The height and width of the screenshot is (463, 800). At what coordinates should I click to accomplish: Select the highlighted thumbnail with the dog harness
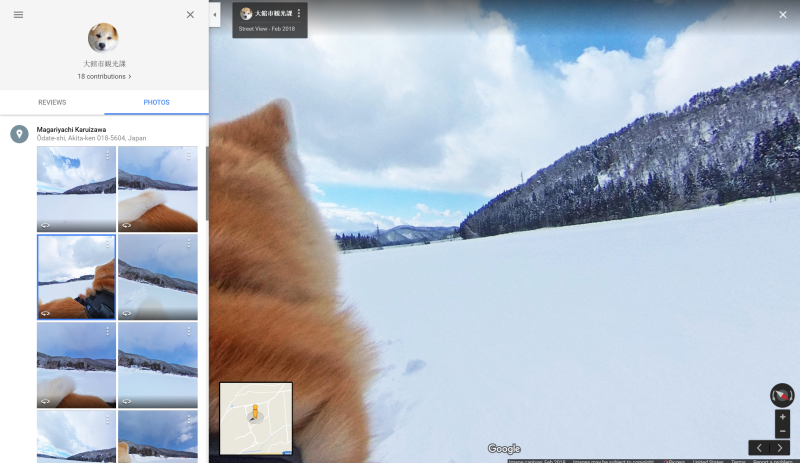pyautogui.click(x=76, y=277)
